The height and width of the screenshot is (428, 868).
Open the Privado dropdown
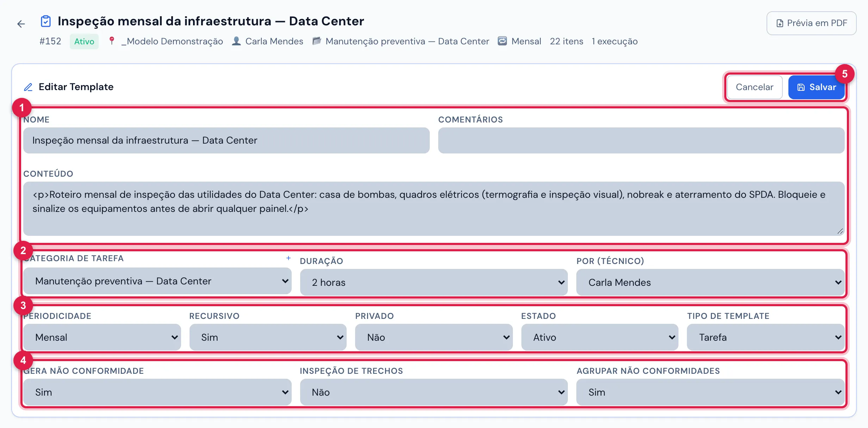pos(434,337)
